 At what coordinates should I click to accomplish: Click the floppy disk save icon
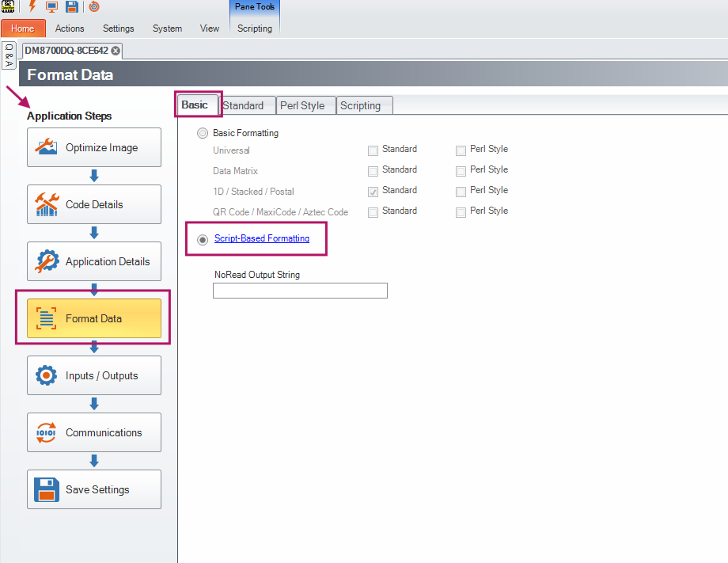[x=72, y=6]
